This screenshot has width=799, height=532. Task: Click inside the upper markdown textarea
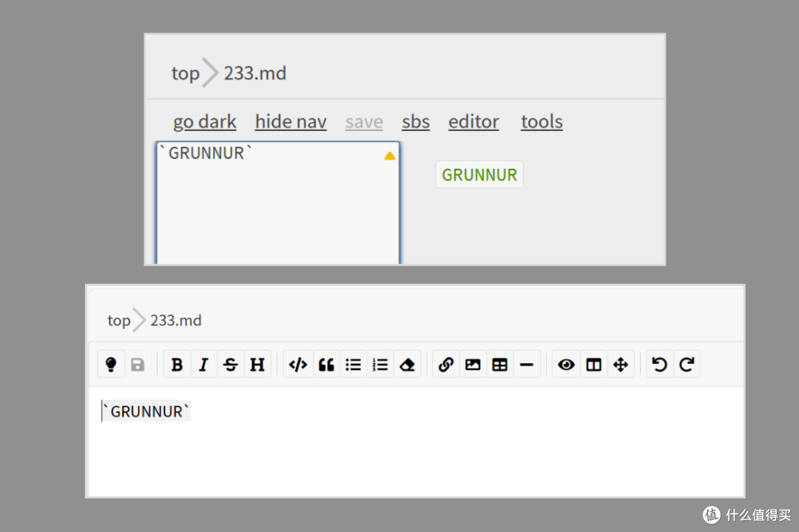tap(278, 203)
